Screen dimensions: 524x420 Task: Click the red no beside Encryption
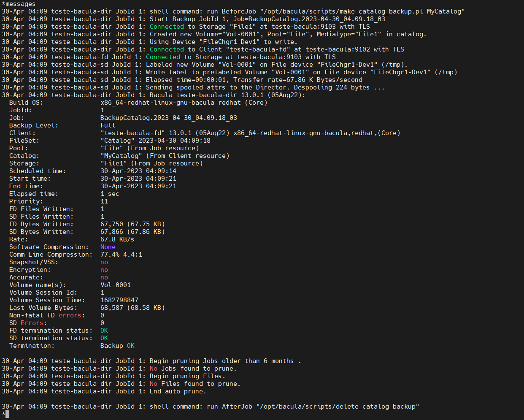tap(104, 270)
